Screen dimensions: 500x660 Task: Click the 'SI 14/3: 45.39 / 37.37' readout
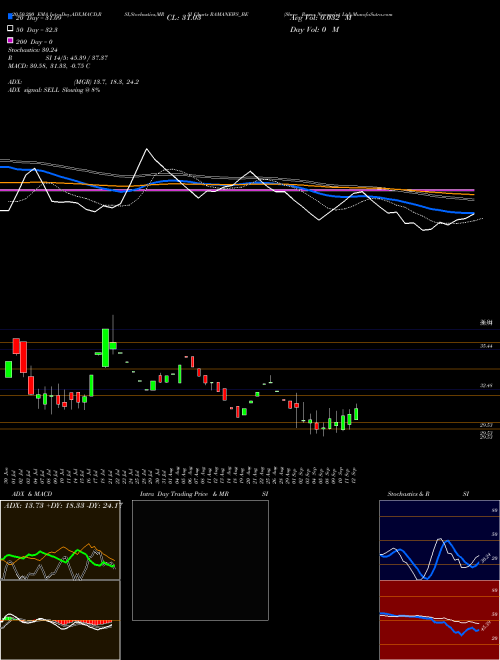click(x=77, y=58)
